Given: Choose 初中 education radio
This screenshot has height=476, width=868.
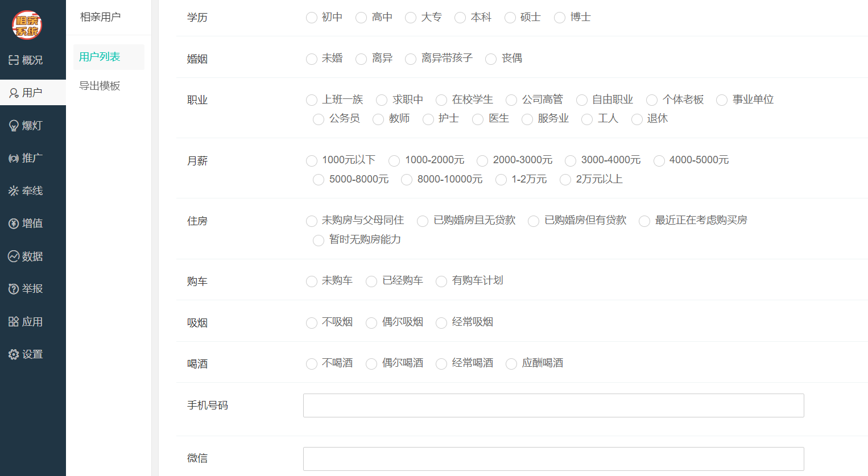Looking at the screenshot, I should (312, 18).
